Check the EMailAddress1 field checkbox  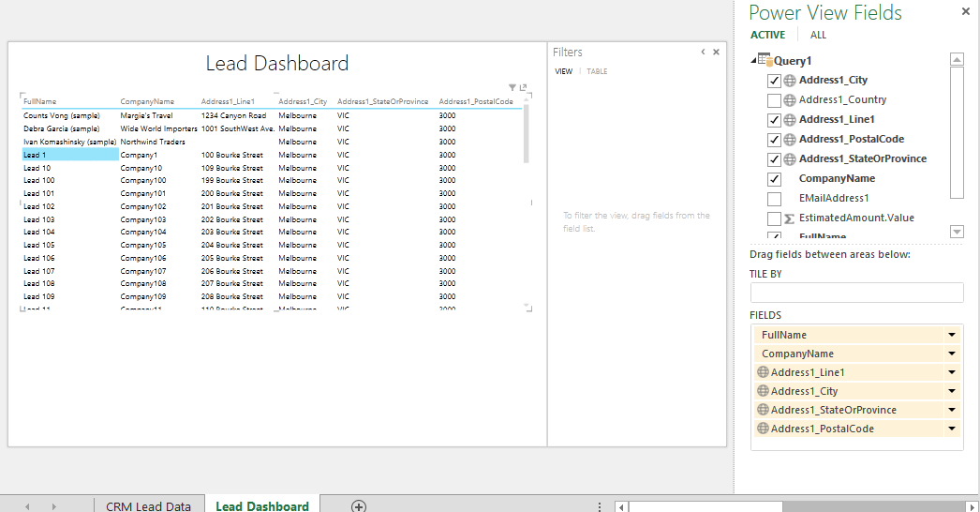[x=774, y=199]
